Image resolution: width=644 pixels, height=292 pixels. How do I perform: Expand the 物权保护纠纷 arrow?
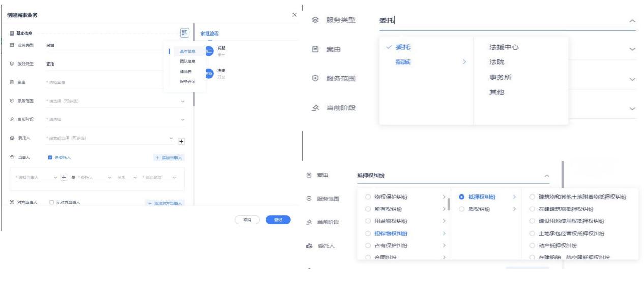(444, 197)
